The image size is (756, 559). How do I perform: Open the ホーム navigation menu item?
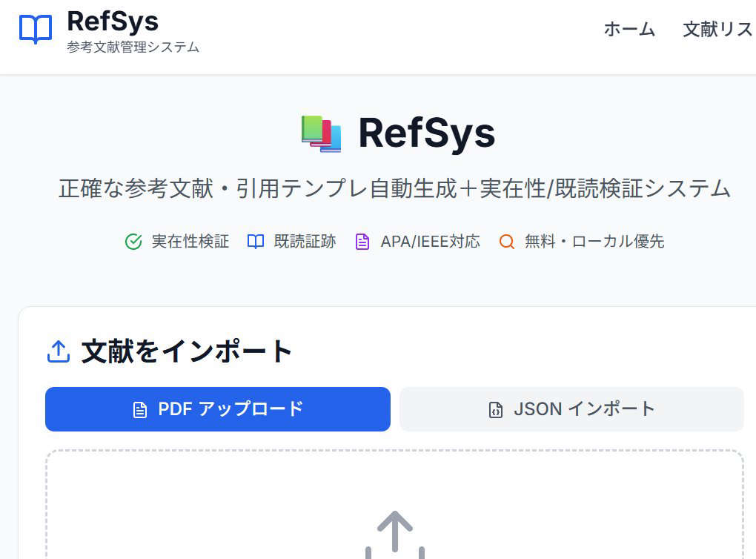coord(629,30)
